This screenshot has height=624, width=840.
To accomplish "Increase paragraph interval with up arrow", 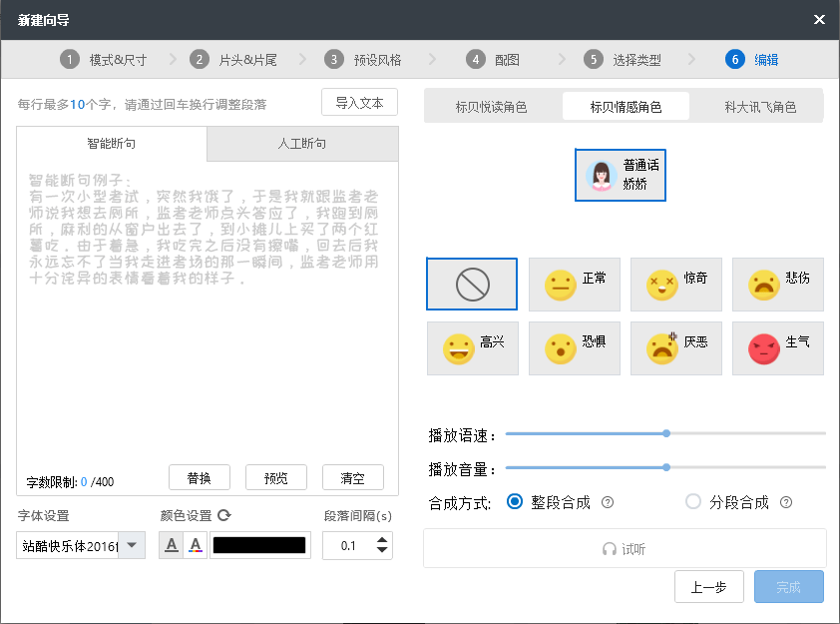I will point(382,540).
